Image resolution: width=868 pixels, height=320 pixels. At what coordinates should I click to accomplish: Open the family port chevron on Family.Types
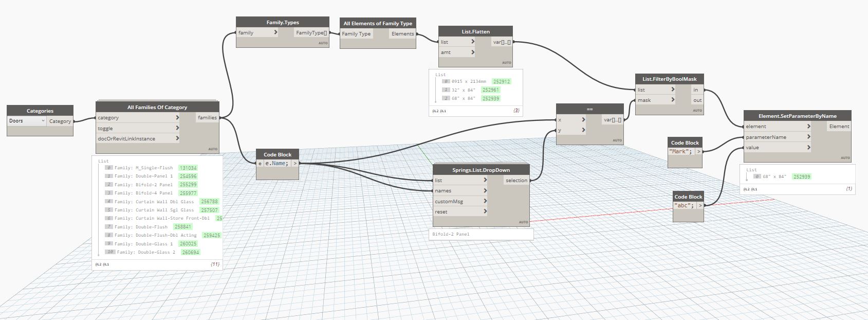click(275, 32)
